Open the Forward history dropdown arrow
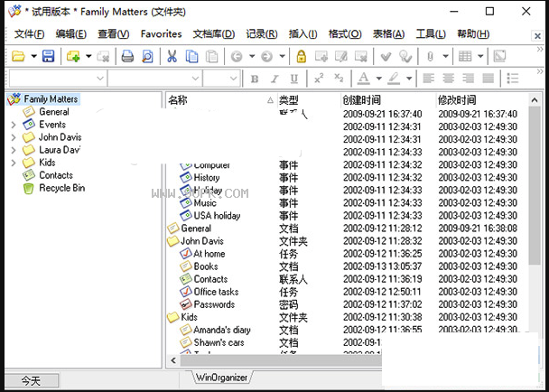Viewport: 549px width, 392px height. (x=282, y=56)
